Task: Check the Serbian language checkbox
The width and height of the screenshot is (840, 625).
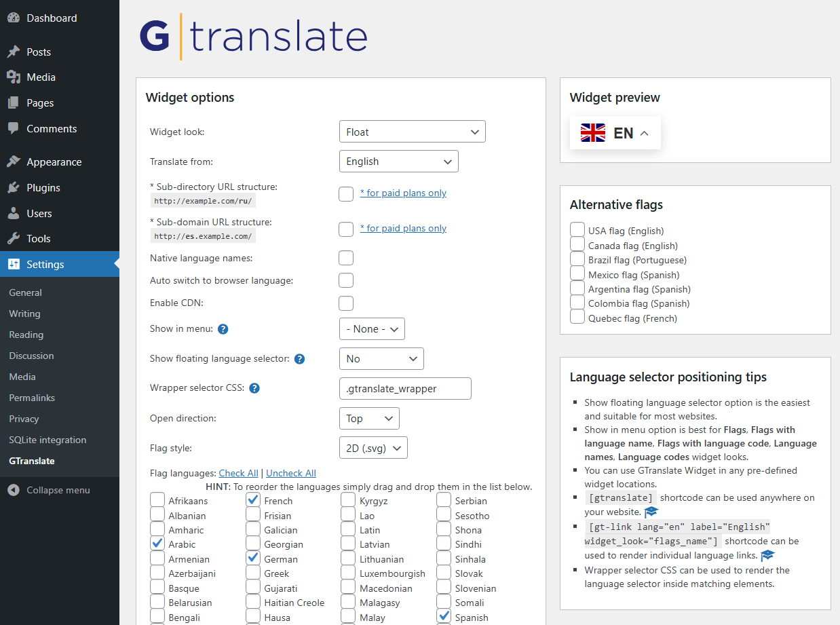Action: pyautogui.click(x=444, y=500)
